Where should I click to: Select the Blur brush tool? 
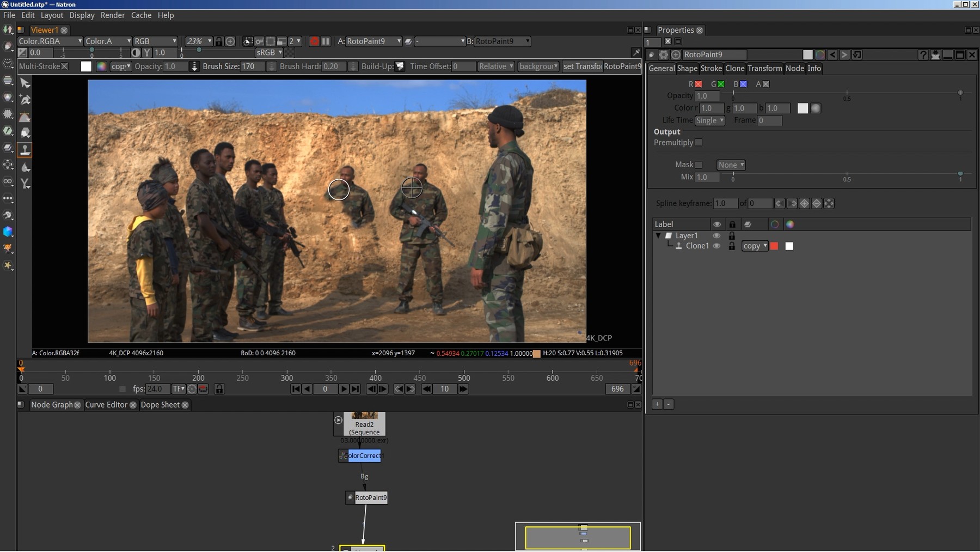tap(25, 167)
